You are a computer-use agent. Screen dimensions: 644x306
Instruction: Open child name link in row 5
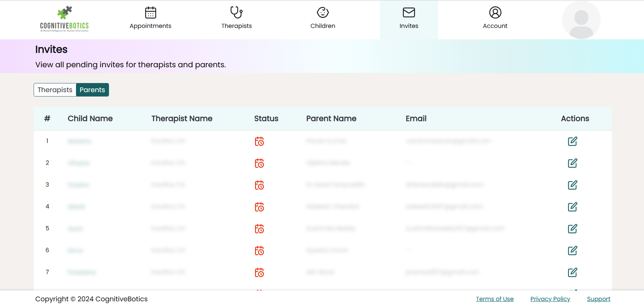(75, 229)
